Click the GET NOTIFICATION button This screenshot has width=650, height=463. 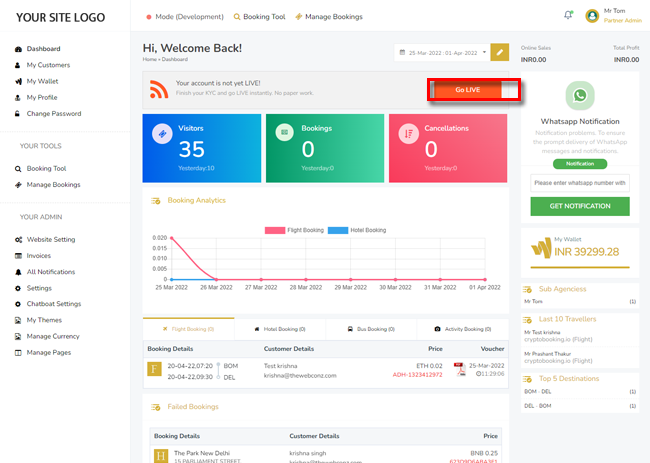[x=580, y=206]
